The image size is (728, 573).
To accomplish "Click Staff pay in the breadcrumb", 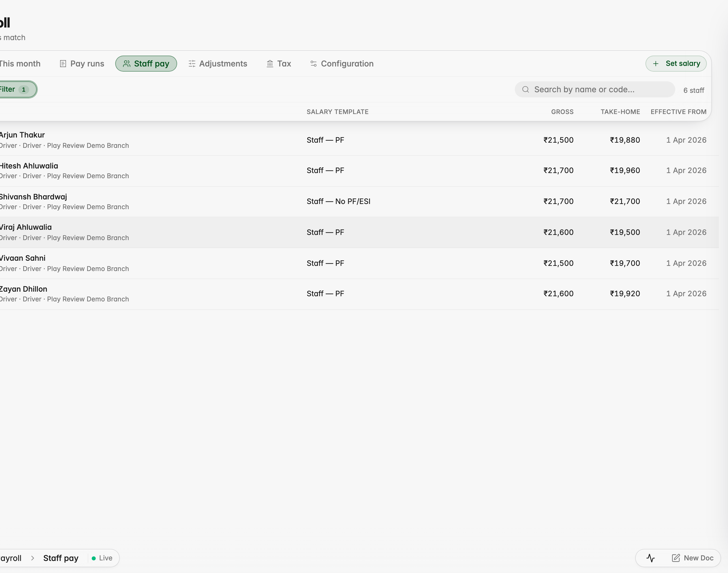I will pos(61,558).
